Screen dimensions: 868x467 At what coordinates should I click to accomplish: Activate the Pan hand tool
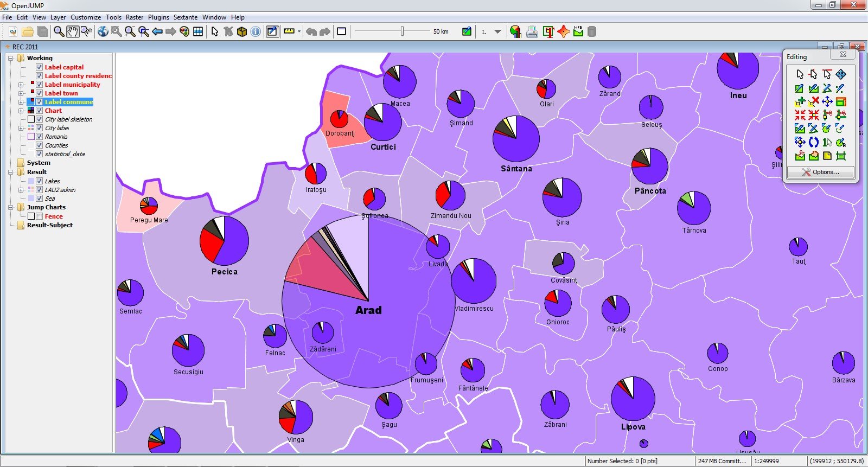point(73,31)
